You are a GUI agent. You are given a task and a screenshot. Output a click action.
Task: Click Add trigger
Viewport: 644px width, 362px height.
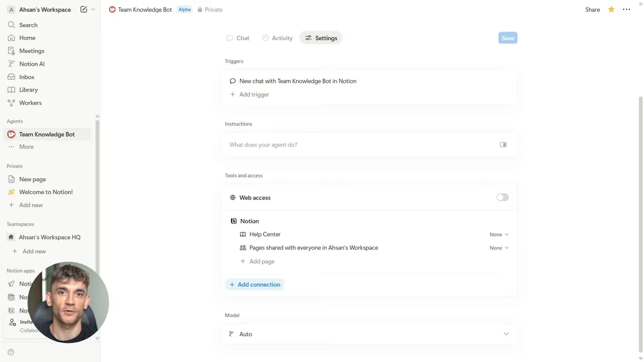coord(250,95)
